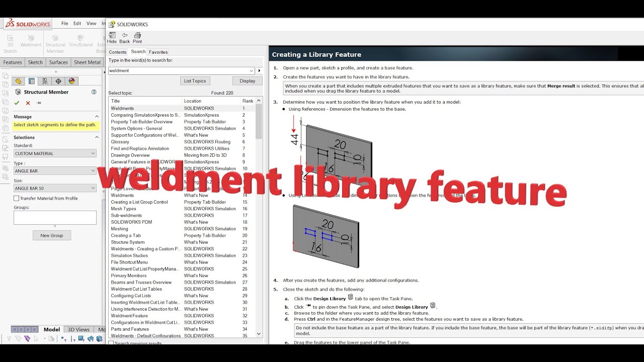Click the black arrow next to the search field
The image size is (644, 362).
point(260,71)
